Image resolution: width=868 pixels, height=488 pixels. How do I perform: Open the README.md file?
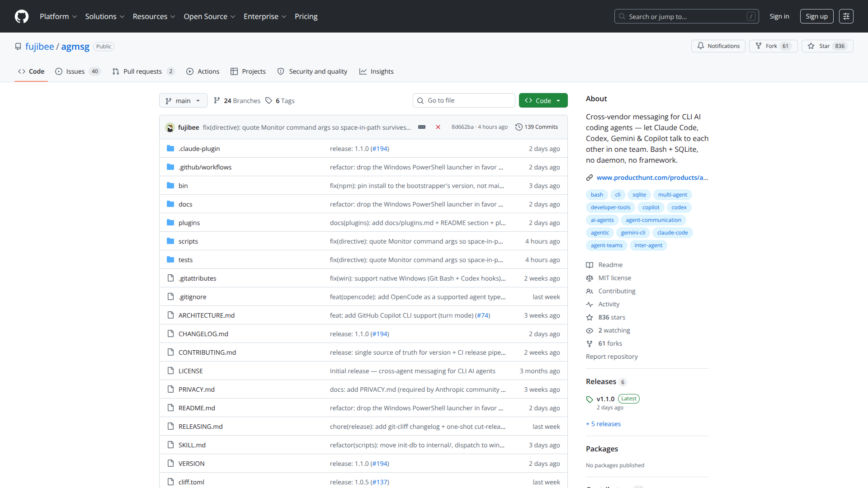point(197,408)
